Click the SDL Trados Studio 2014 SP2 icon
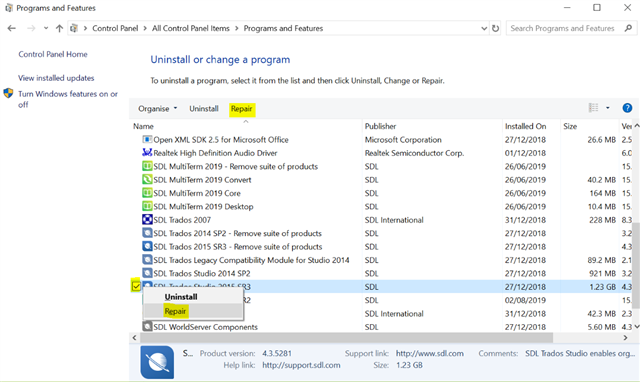Image resolution: width=640 pixels, height=382 pixels. click(x=147, y=273)
